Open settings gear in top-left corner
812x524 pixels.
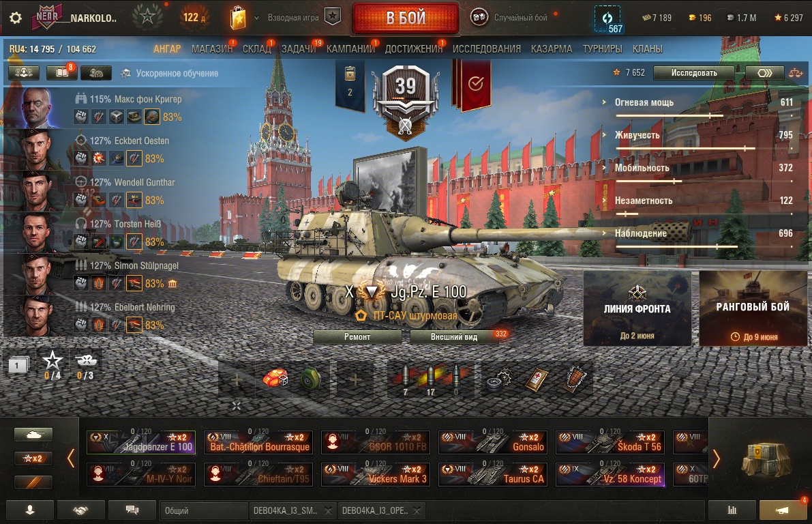coord(16,18)
